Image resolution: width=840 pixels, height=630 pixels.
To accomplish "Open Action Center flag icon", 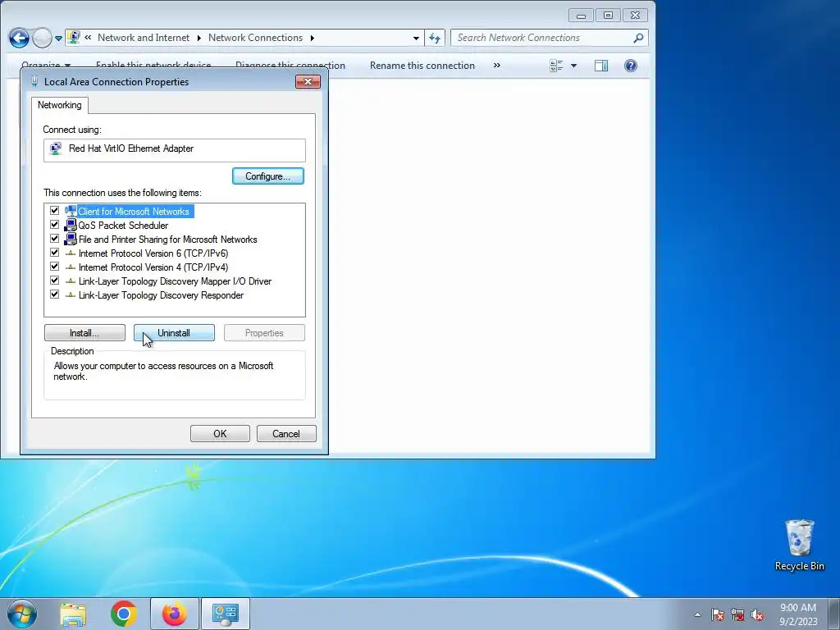I will (717, 614).
